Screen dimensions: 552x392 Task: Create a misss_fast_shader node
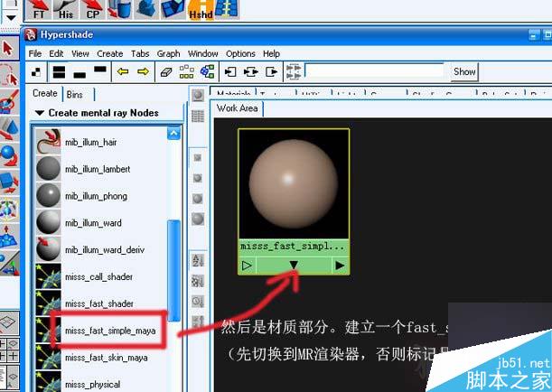coord(102,303)
